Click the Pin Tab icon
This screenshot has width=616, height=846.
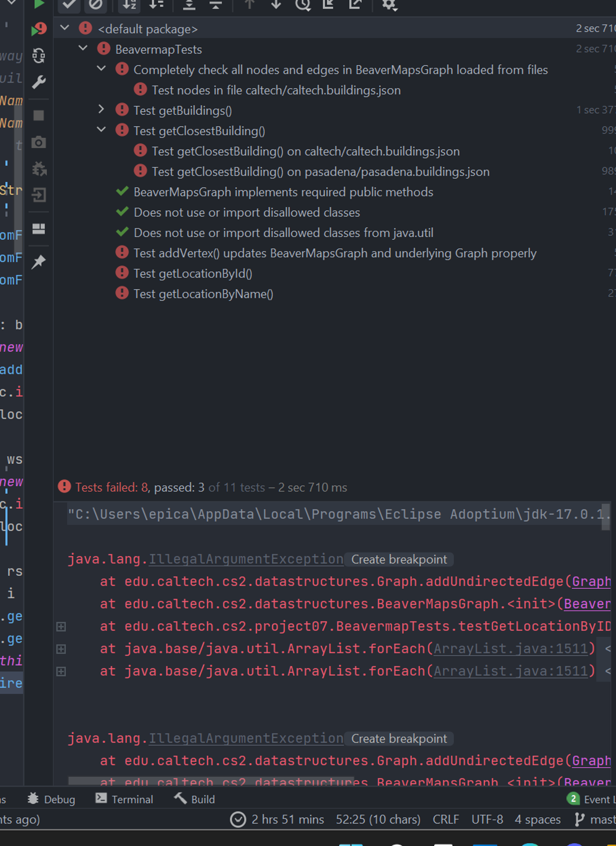pyautogui.click(x=38, y=262)
